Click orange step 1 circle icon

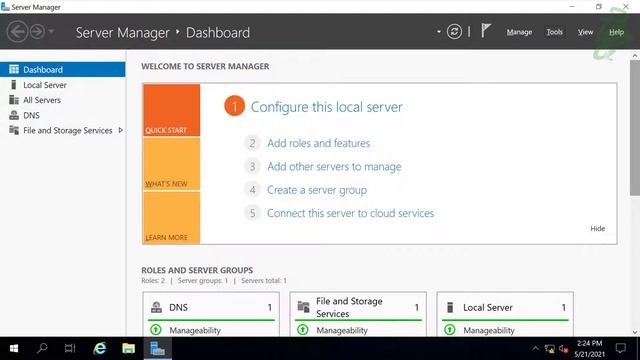pyautogui.click(x=234, y=106)
